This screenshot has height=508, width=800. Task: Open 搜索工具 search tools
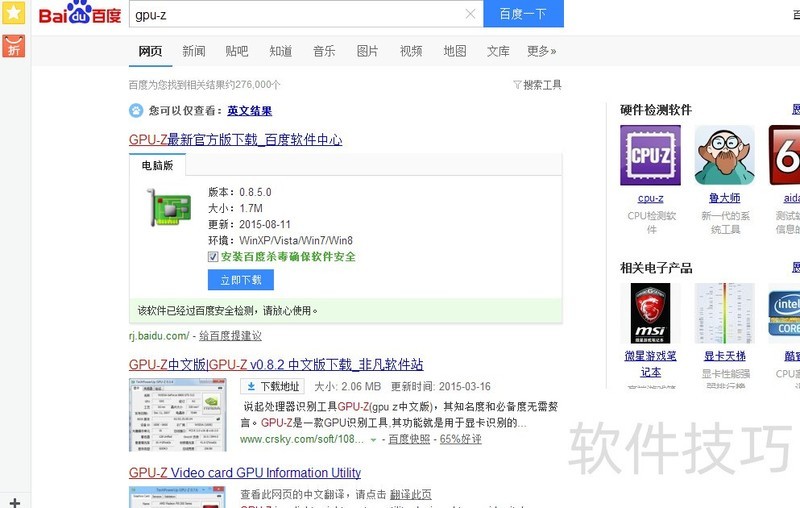537,85
